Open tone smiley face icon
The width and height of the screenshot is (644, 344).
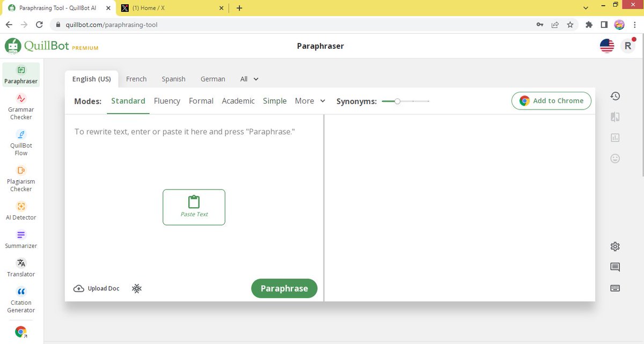(615, 158)
